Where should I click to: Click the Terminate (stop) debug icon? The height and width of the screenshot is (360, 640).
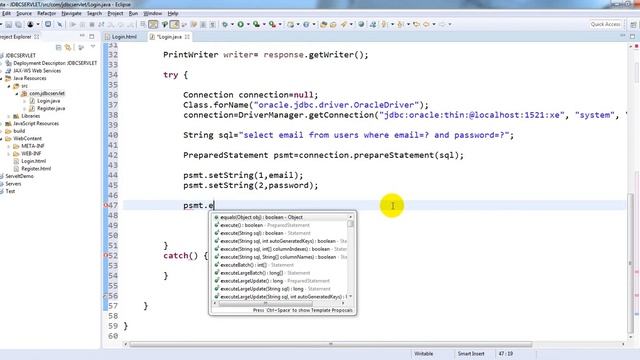coord(92,24)
